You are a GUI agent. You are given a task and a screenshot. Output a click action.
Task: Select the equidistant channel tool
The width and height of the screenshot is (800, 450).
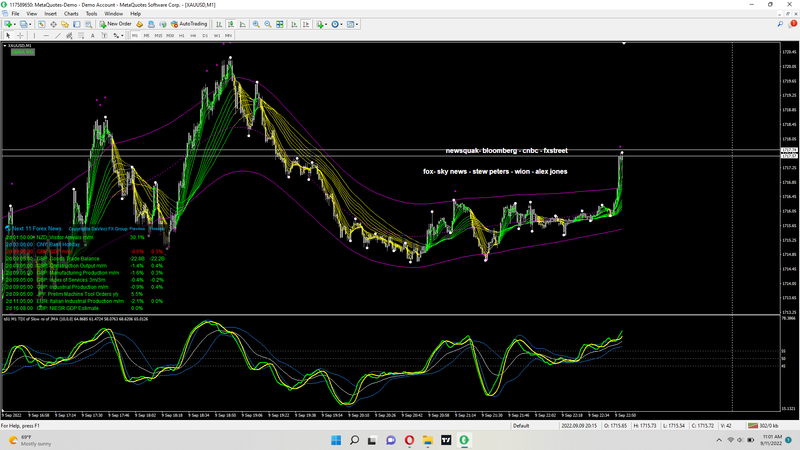tap(69, 36)
